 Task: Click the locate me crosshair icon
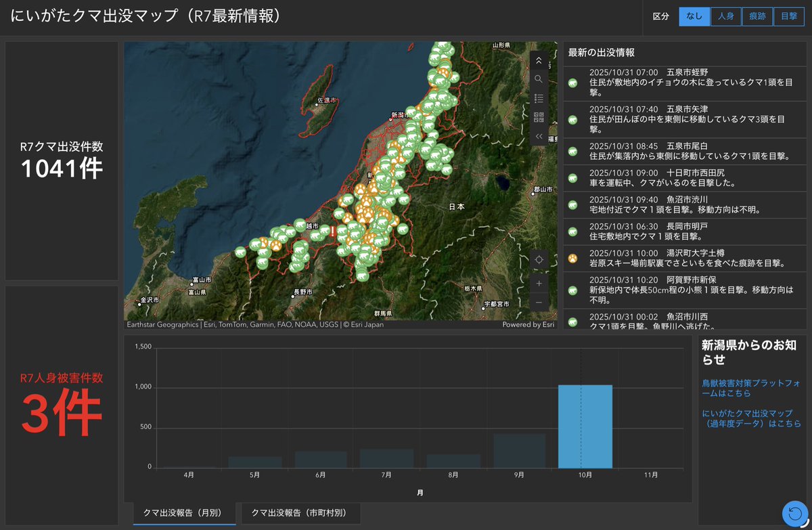tap(539, 259)
